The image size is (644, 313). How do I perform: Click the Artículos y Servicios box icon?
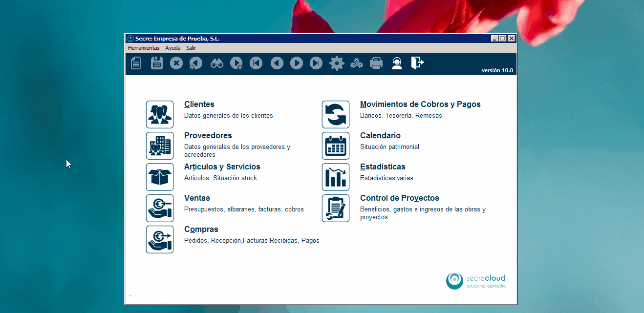[160, 177]
